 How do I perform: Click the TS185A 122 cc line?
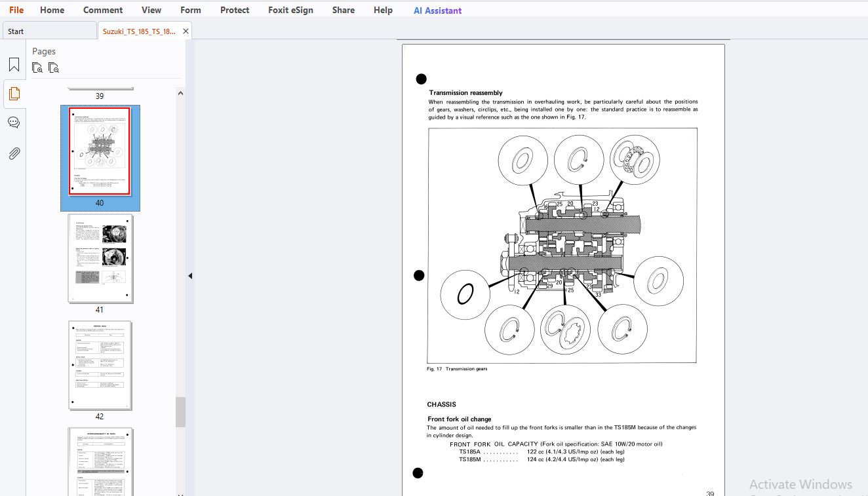542,452
